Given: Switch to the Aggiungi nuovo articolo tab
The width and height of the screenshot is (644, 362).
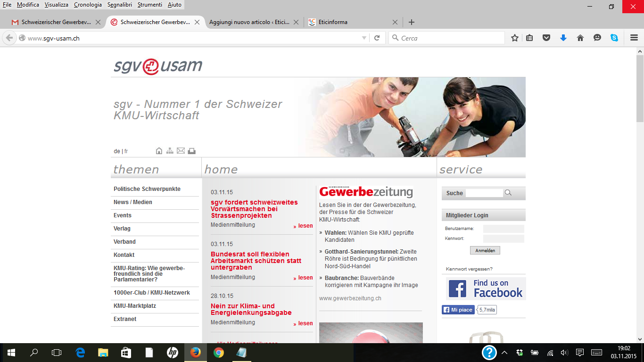Looking at the screenshot, I should click(x=255, y=22).
